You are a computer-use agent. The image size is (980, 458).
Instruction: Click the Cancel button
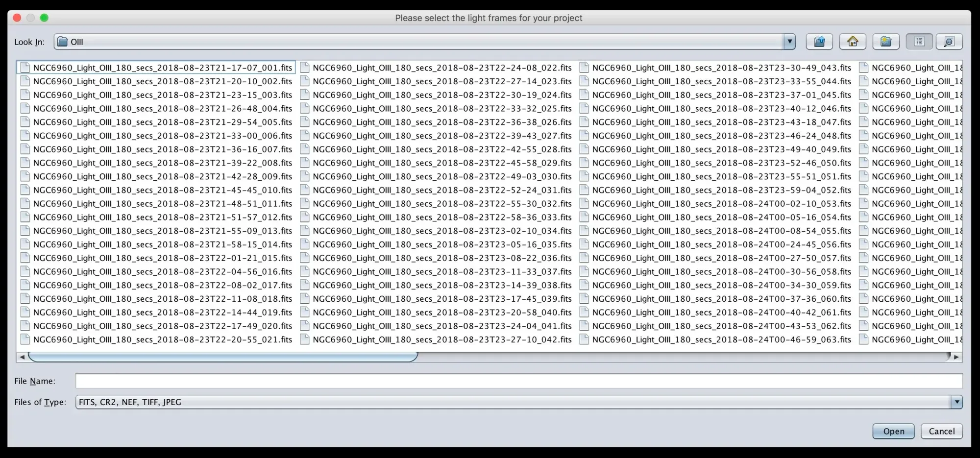(x=941, y=431)
